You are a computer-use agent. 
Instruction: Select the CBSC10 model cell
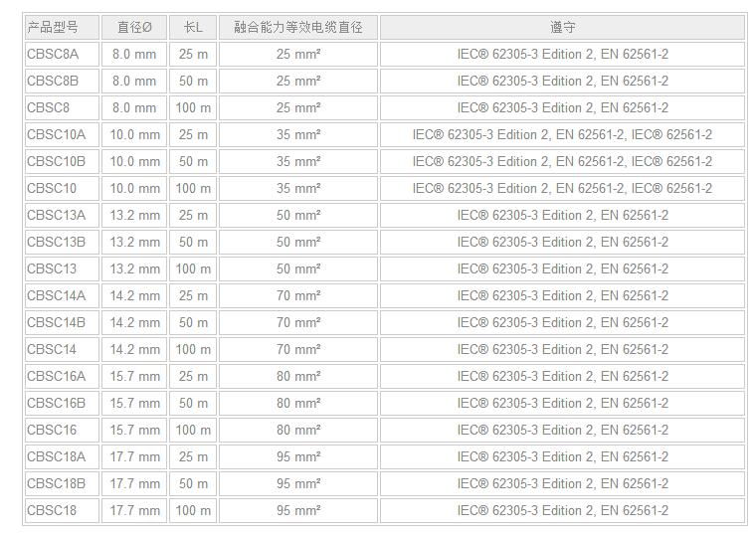(x=52, y=188)
